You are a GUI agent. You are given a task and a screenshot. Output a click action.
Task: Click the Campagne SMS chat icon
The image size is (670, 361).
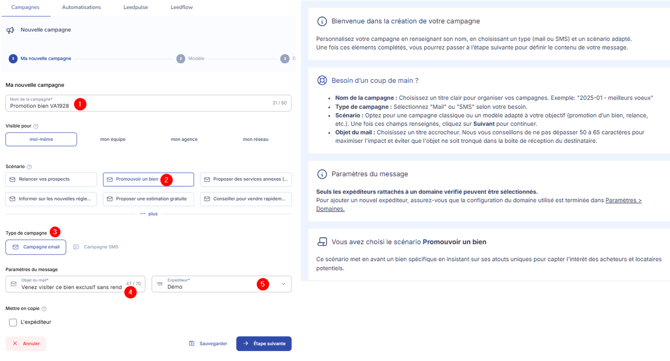point(76,247)
